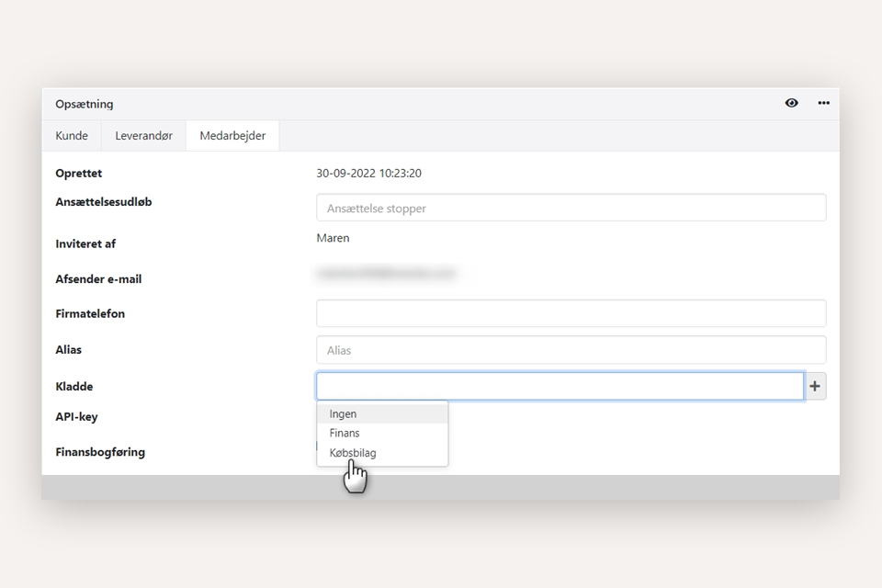The width and height of the screenshot is (882, 588).
Task: Click the Finansbogføring label
Action: click(100, 452)
